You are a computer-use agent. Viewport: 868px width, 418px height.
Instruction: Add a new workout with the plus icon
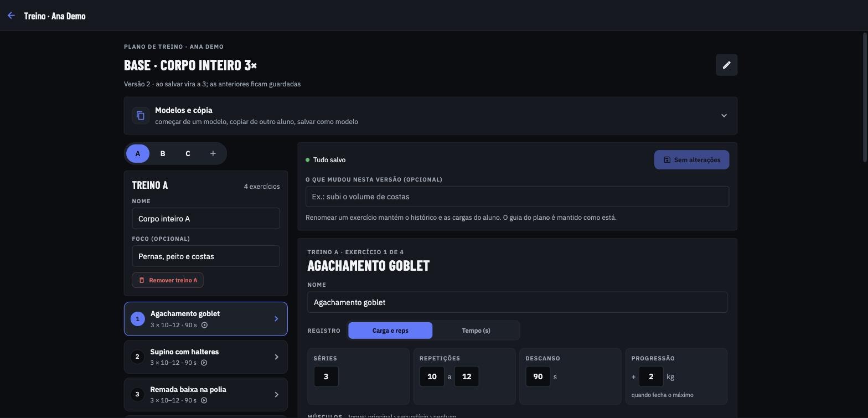[213, 153]
